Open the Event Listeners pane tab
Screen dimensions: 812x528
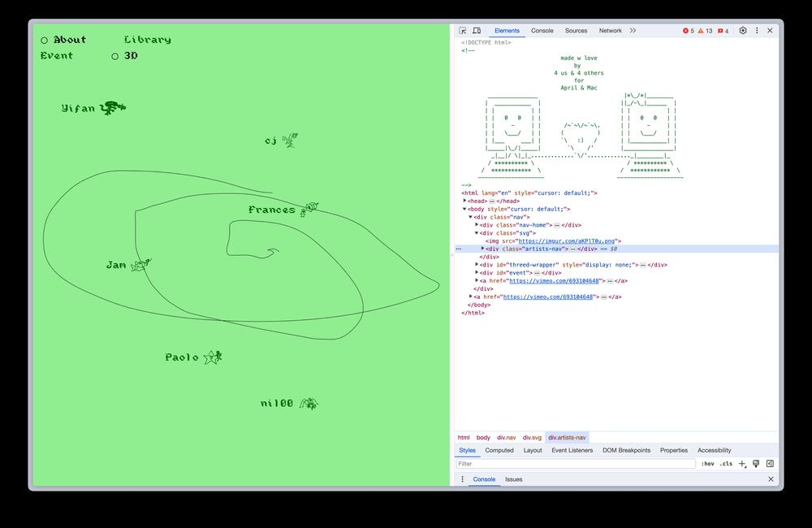pyautogui.click(x=572, y=450)
